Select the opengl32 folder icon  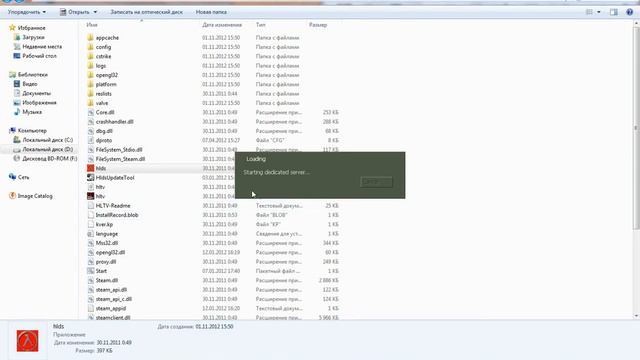91,75
